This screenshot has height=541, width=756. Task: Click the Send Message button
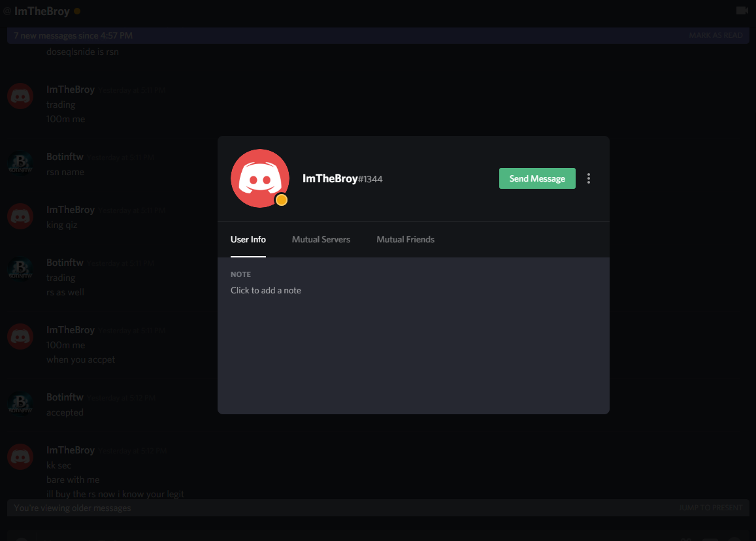point(537,178)
